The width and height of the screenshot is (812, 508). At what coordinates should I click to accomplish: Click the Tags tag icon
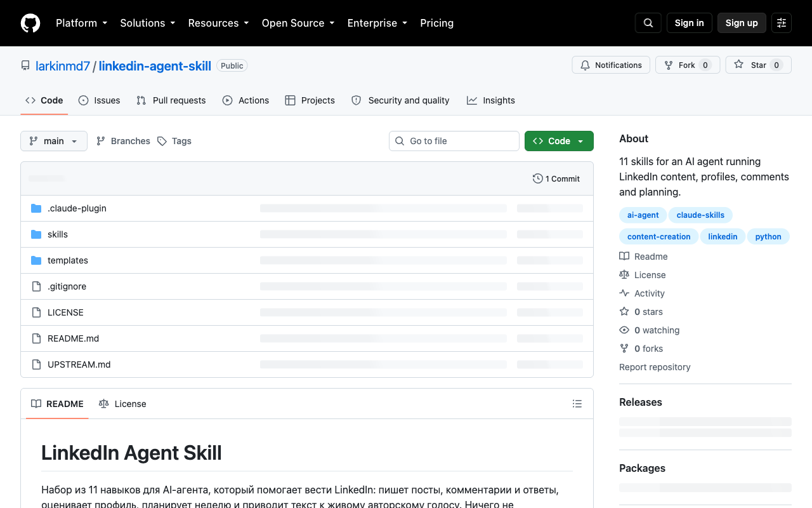click(162, 141)
